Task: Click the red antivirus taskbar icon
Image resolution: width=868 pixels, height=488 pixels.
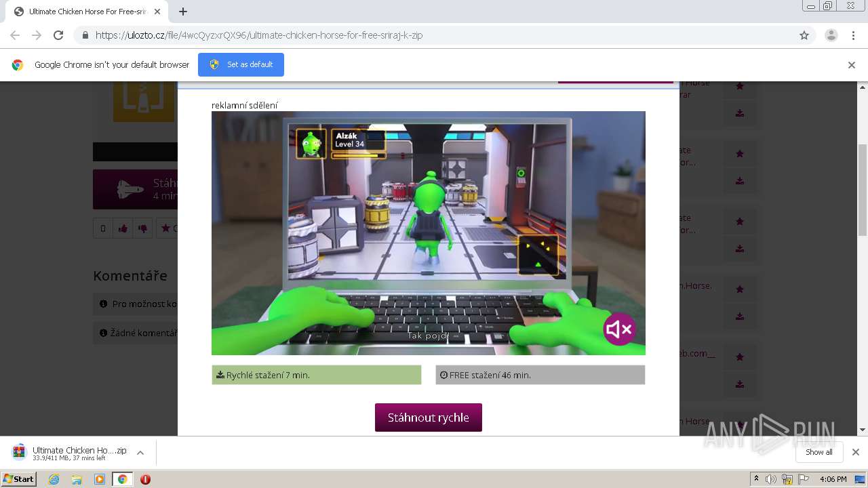Action: pyautogui.click(x=145, y=479)
